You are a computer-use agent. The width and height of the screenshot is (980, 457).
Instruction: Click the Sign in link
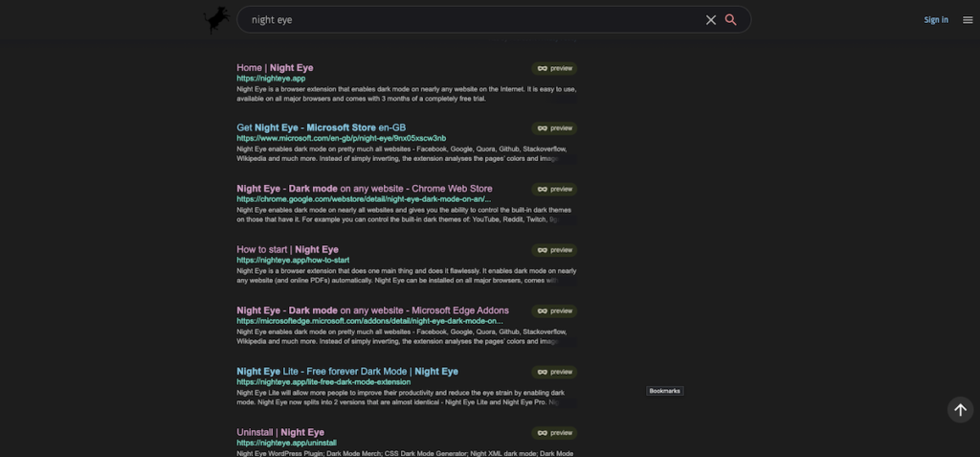pyautogui.click(x=936, y=20)
